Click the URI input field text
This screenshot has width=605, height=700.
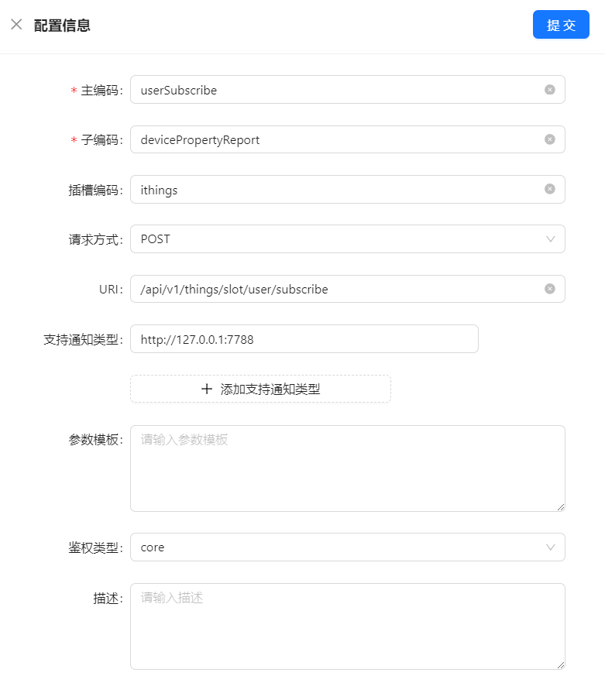(x=333, y=289)
